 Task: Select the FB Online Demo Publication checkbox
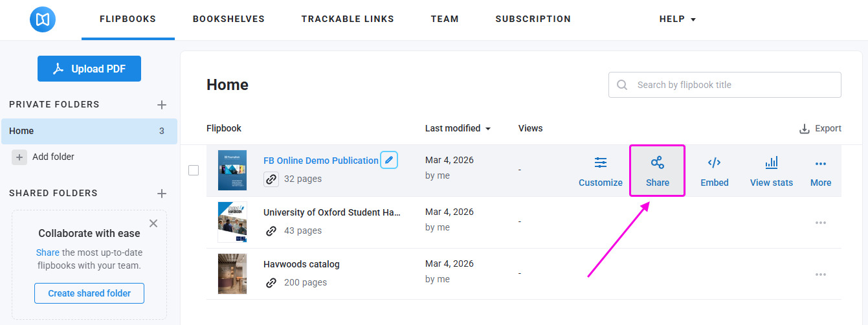194,170
